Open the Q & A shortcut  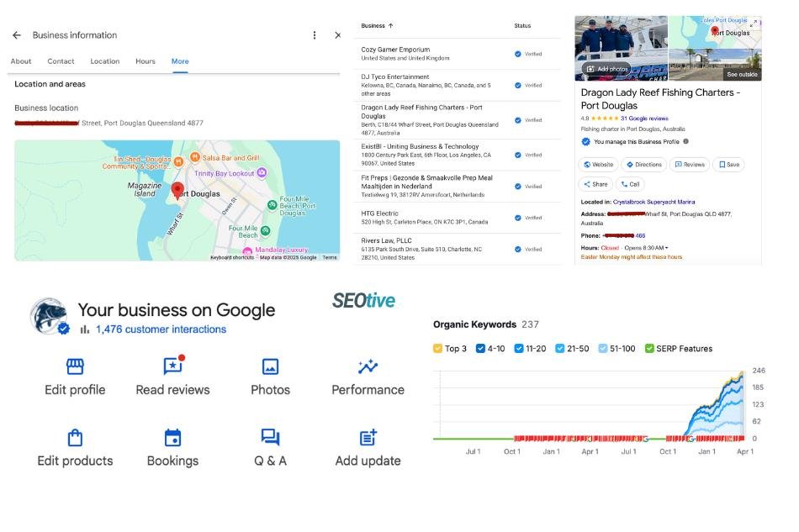(270, 448)
